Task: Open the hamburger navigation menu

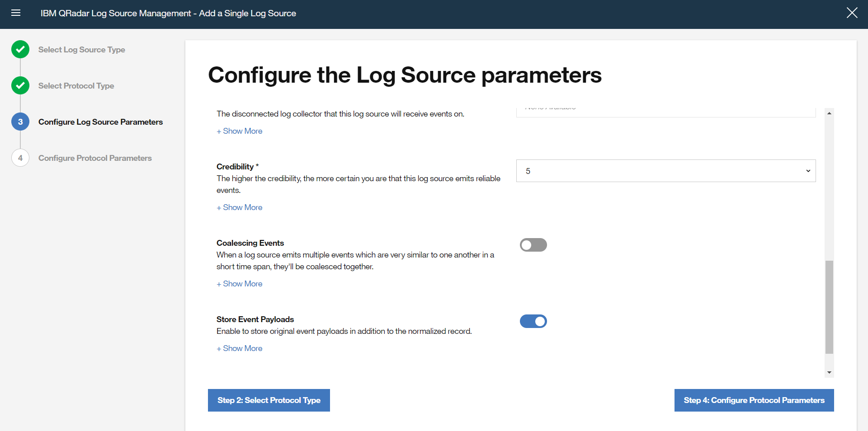Action: tap(16, 13)
